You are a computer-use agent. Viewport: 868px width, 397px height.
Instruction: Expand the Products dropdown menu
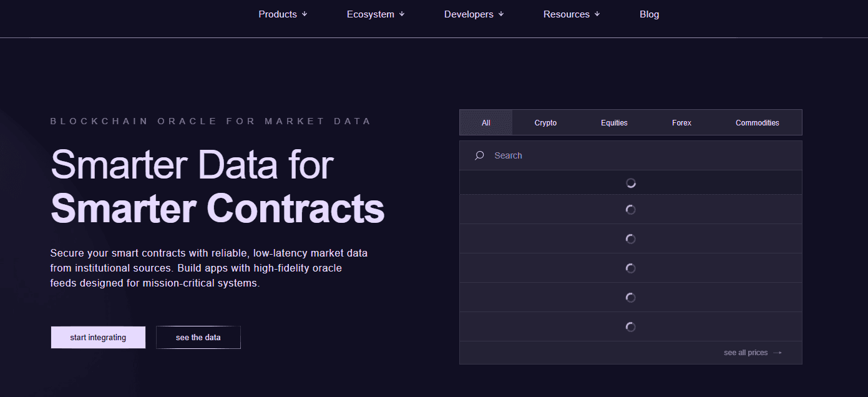tap(283, 14)
